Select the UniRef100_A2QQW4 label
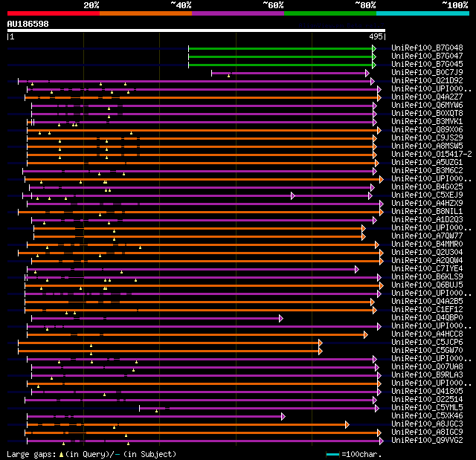 [427, 261]
